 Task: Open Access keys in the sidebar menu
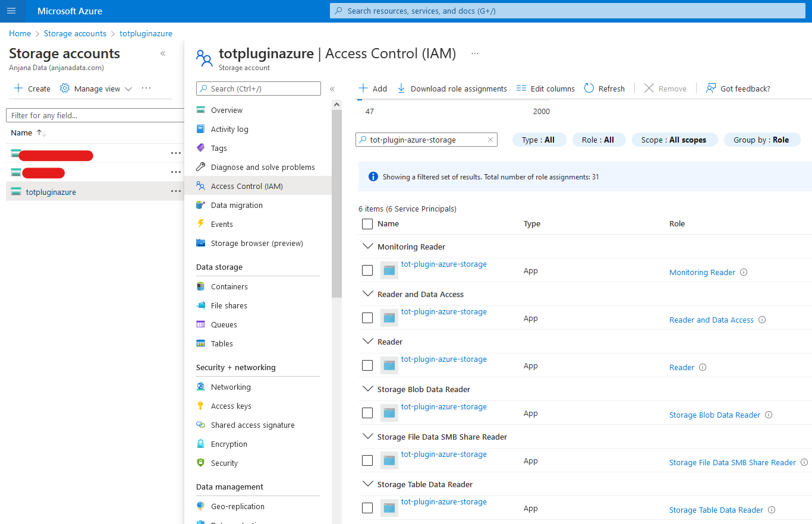231,406
